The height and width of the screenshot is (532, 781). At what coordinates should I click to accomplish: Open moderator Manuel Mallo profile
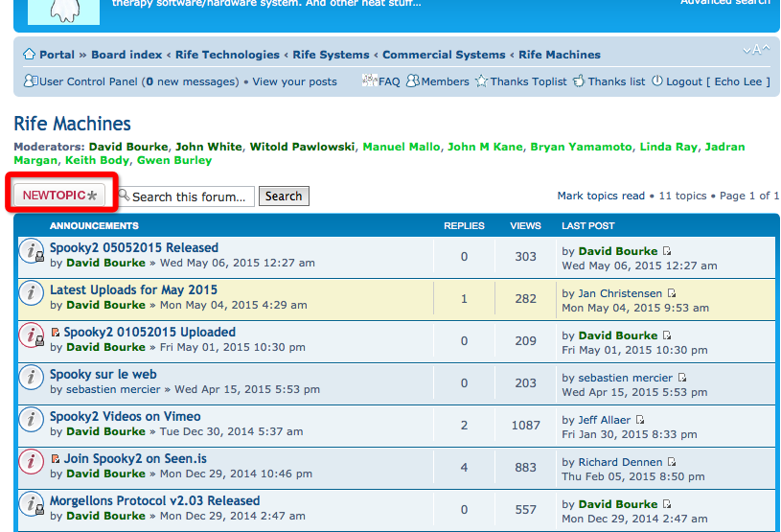(x=401, y=147)
